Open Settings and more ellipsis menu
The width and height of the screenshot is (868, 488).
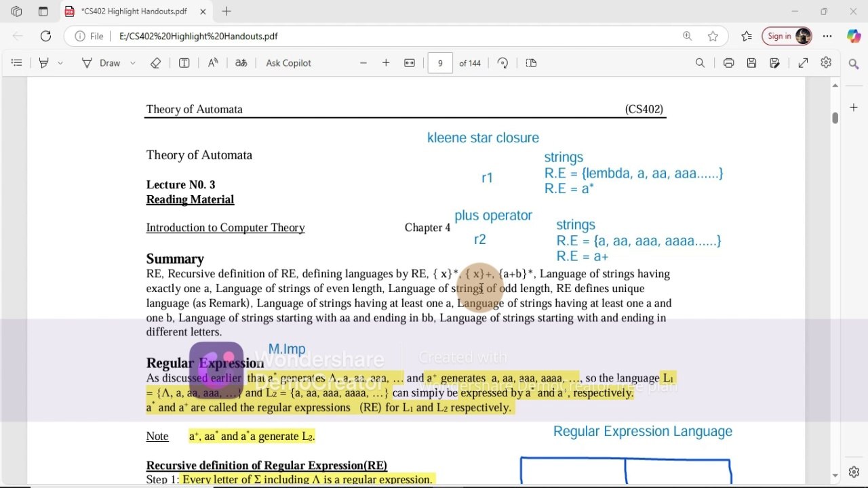pyautogui.click(x=827, y=36)
